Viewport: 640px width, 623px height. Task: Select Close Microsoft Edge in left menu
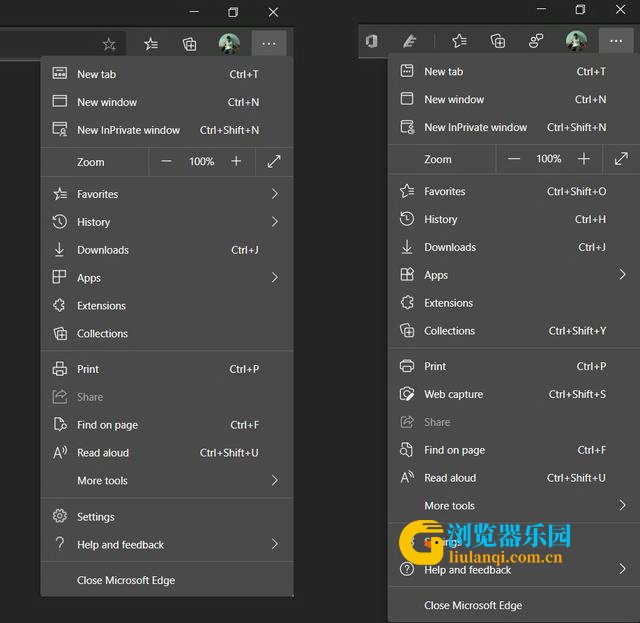point(167,580)
